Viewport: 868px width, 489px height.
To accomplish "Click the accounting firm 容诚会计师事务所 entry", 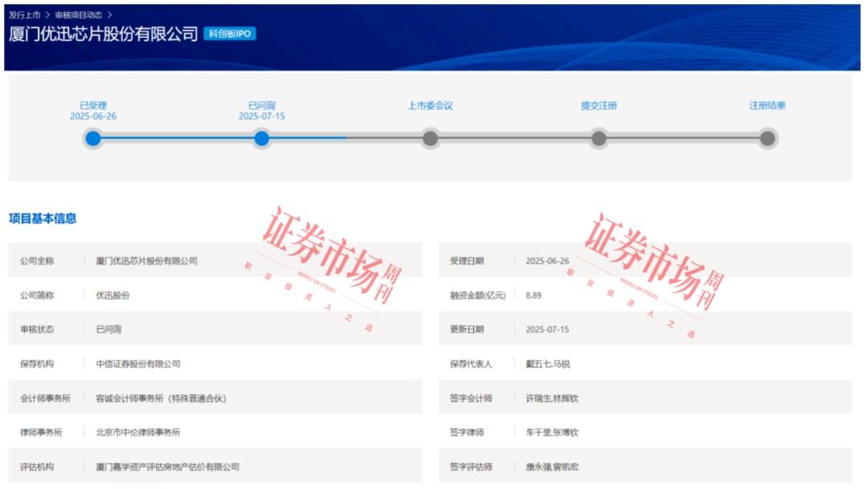I will pyautogui.click(x=161, y=398).
